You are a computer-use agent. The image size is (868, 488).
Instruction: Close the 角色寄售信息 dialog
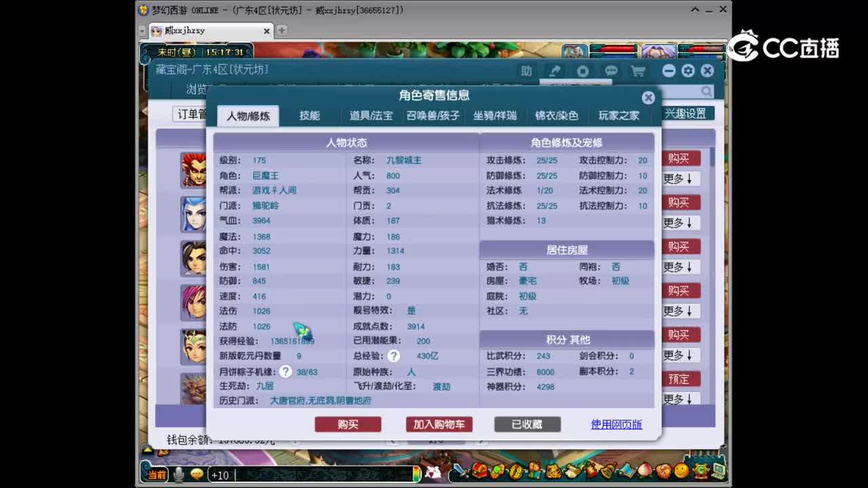(648, 98)
